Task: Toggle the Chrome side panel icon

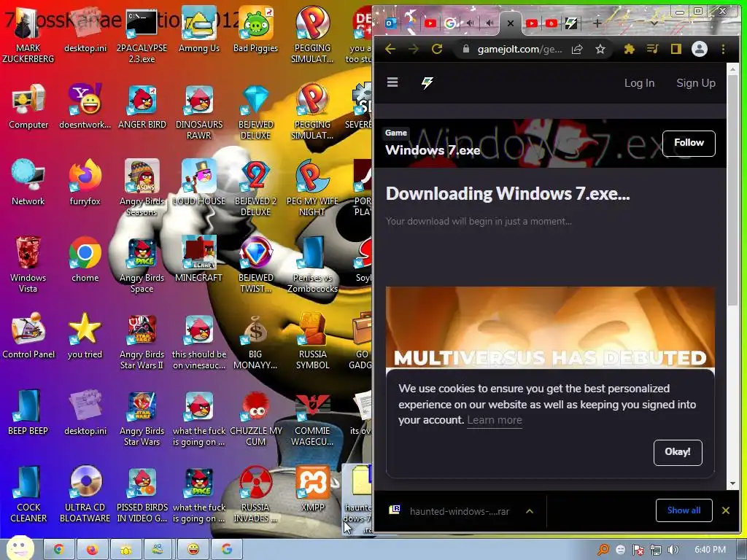Action: tap(676, 49)
